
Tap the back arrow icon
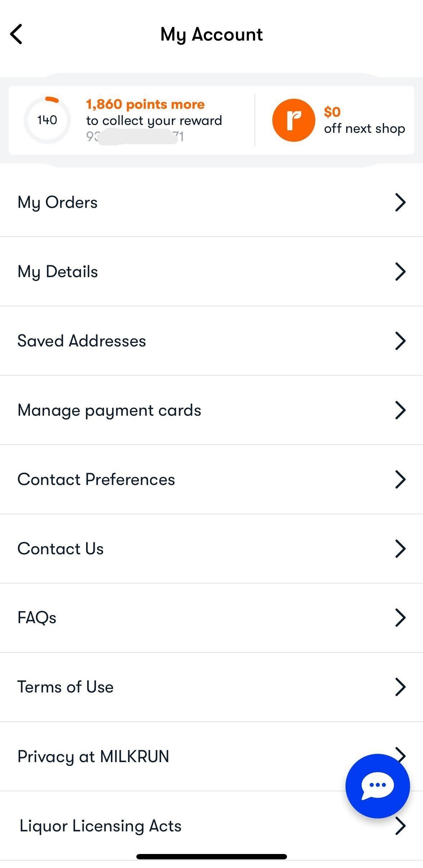[17, 34]
